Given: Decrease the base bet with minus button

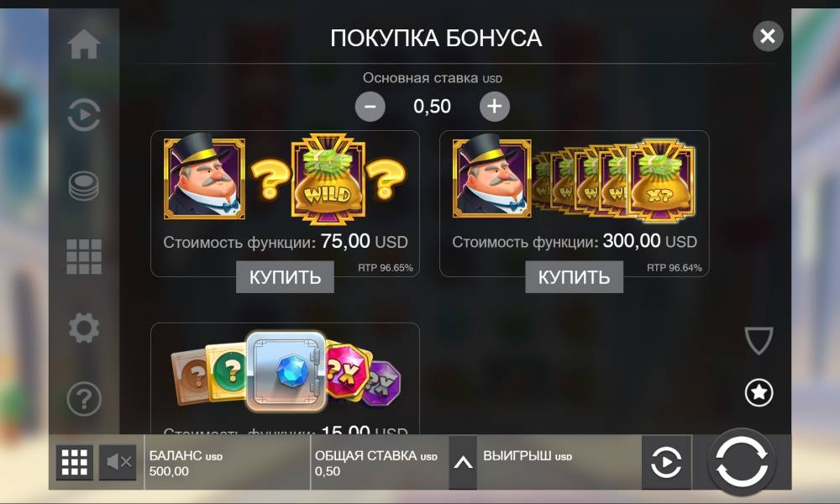Looking at the screenshot, I should 370,106.
